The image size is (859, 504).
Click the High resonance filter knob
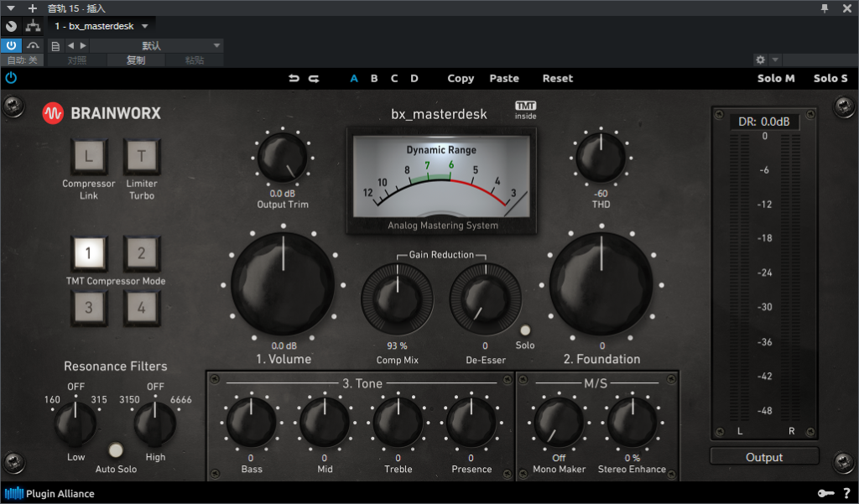(155, 424)
